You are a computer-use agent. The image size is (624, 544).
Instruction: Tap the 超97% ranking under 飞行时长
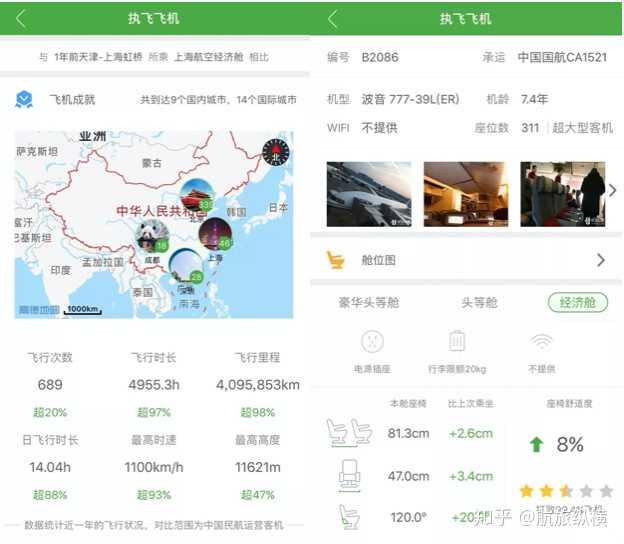pyautogui.click(x=154, y=412)
